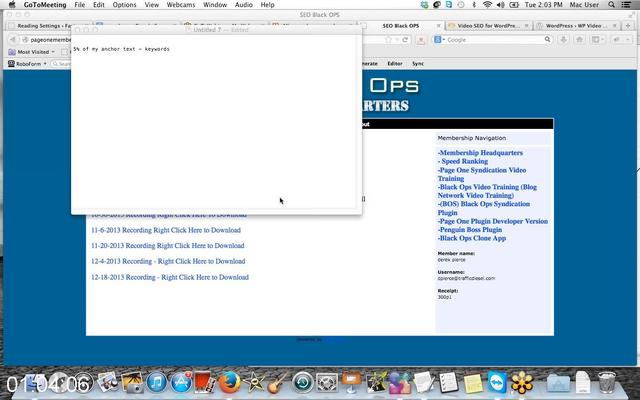This screenshot has height=400, width=640.
Task: Open Trash in the dock
Action: [607, 383]
